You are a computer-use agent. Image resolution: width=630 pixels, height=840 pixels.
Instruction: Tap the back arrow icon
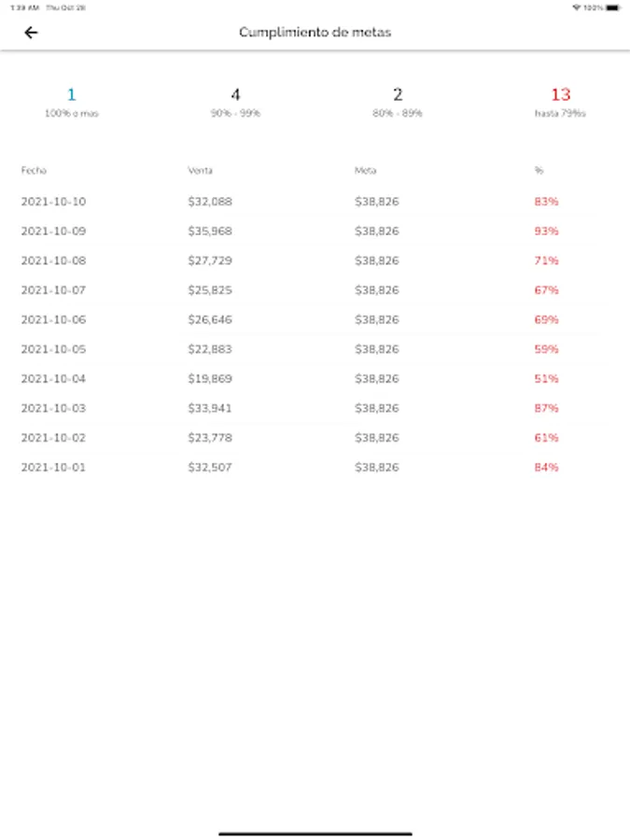pos(31,33)
